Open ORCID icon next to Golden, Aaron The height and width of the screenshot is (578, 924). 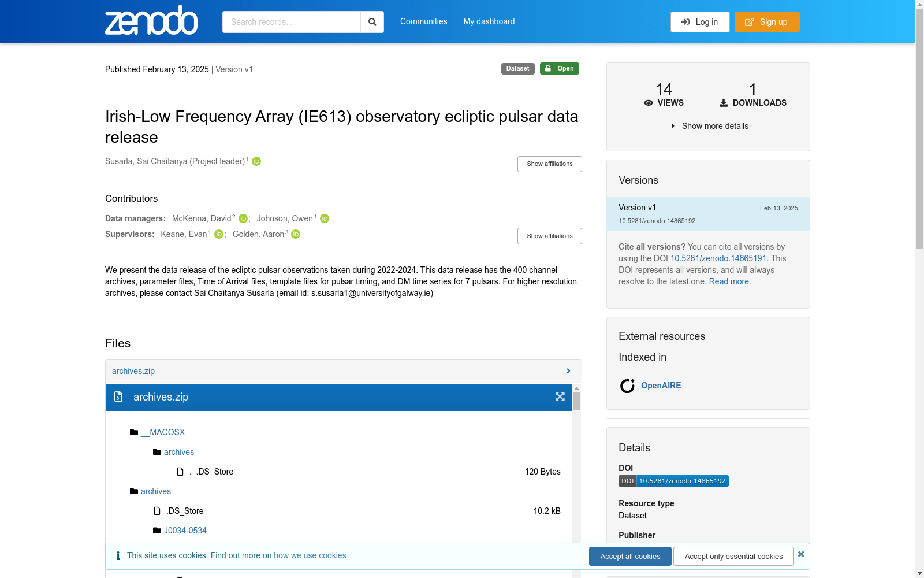296,234
